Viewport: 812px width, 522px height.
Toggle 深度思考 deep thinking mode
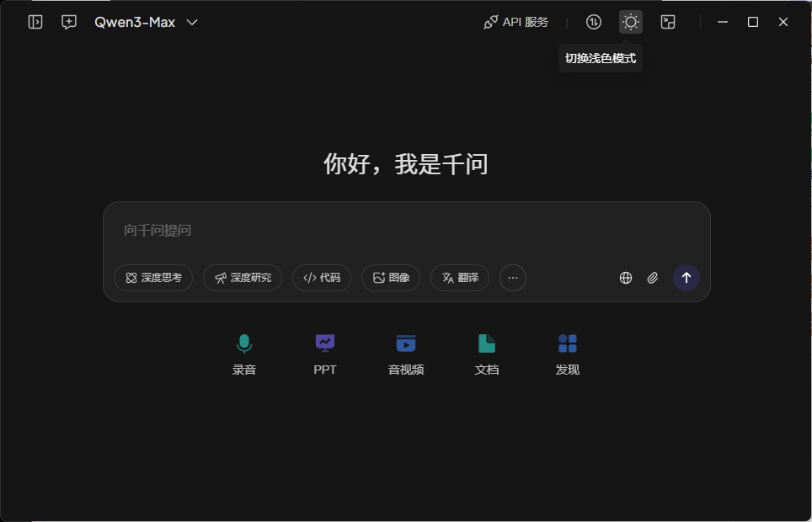click(153, 278)
